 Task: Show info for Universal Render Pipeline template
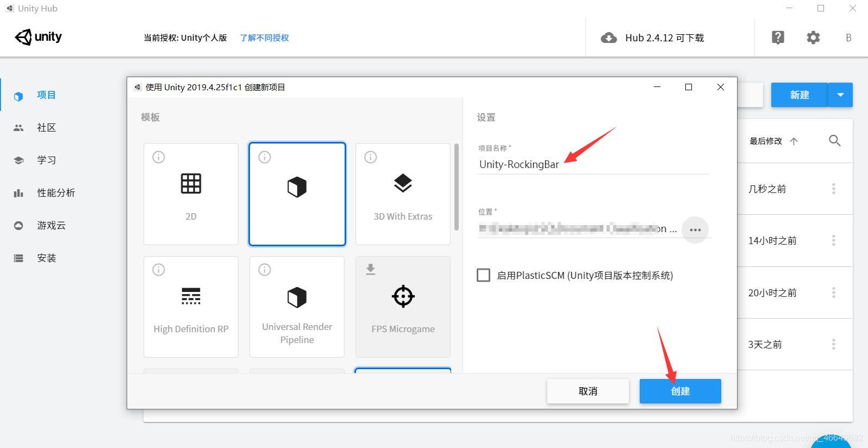coord(265,270)
